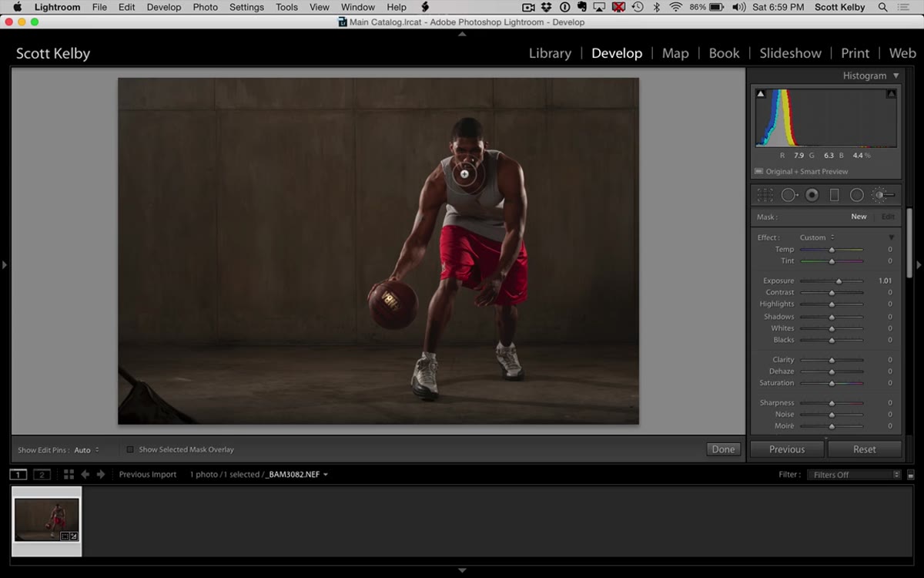Open the Slideshow module
Image resolution: width=924 pixels, height=578 pixels.
point(790,53)
